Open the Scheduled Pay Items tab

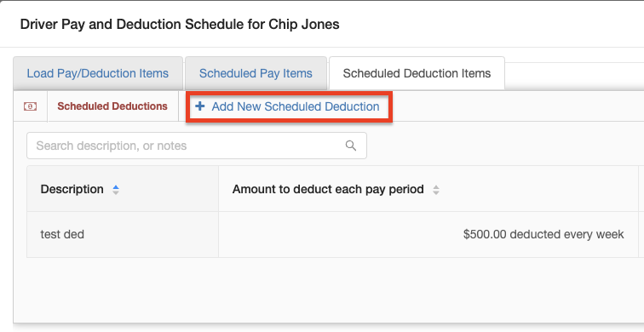pos(256,73)
